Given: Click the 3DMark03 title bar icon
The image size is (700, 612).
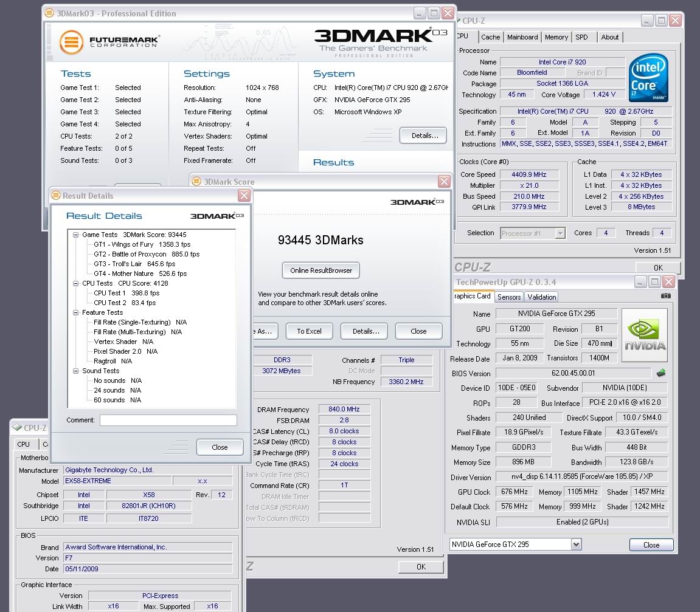Looking at the screenshot, I should [x=49, y=13].
